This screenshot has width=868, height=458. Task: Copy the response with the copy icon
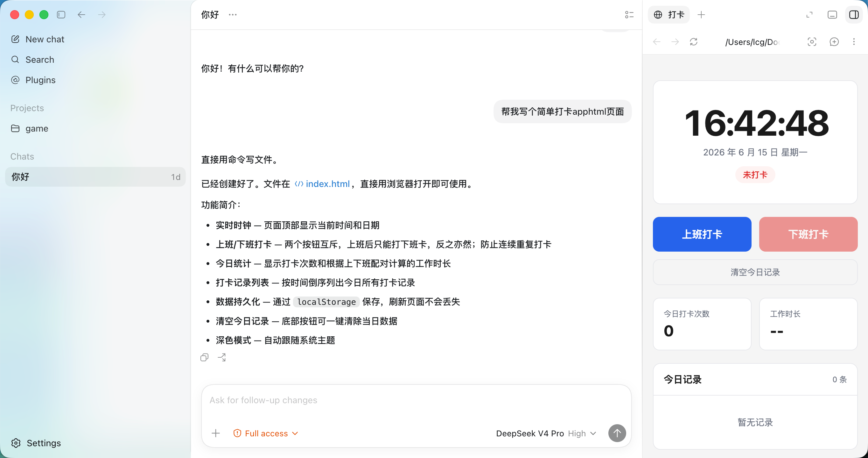coord(204,357)
